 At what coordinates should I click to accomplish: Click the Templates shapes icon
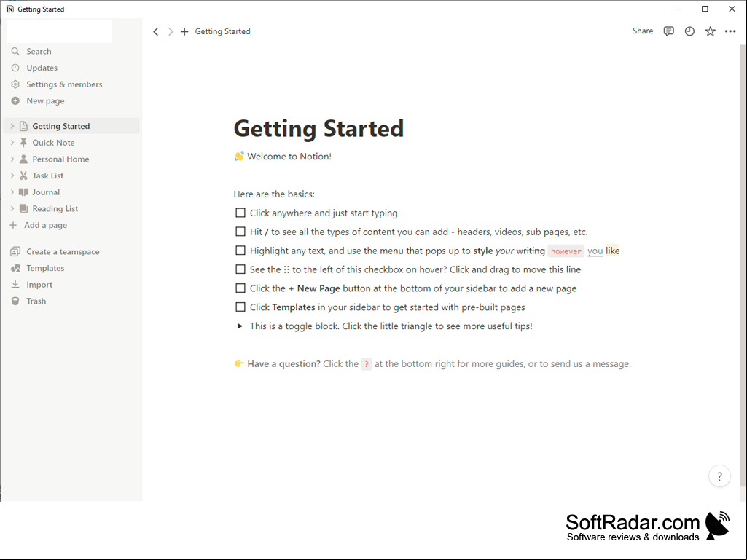click(16, 268)
